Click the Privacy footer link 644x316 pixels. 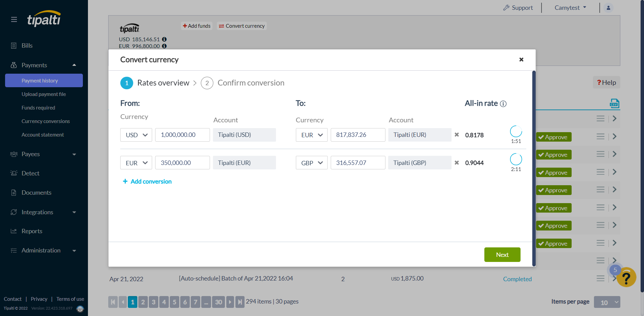tap(39, 299)
